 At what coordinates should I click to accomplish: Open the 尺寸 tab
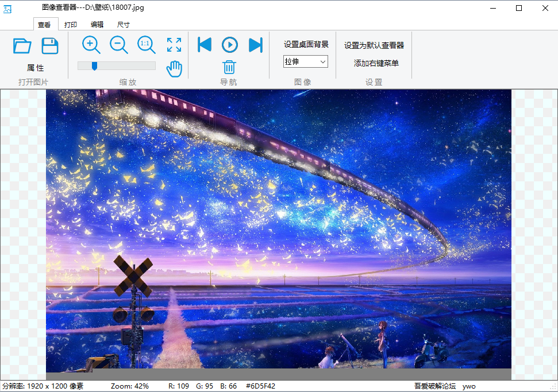(x=123, y=25)
